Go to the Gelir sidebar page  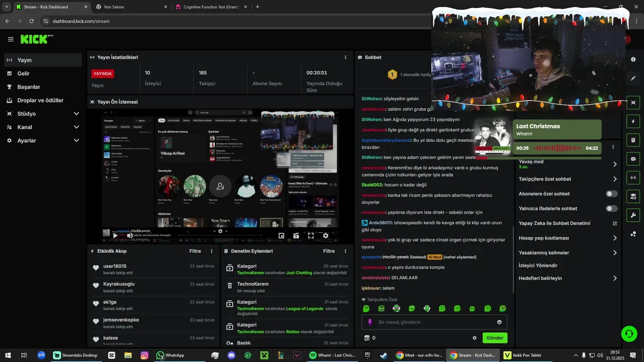point(43,73)
